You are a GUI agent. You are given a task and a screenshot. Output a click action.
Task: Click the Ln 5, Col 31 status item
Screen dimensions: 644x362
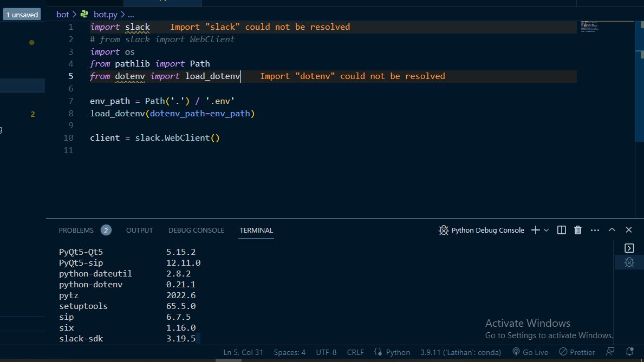pos(243,352)
